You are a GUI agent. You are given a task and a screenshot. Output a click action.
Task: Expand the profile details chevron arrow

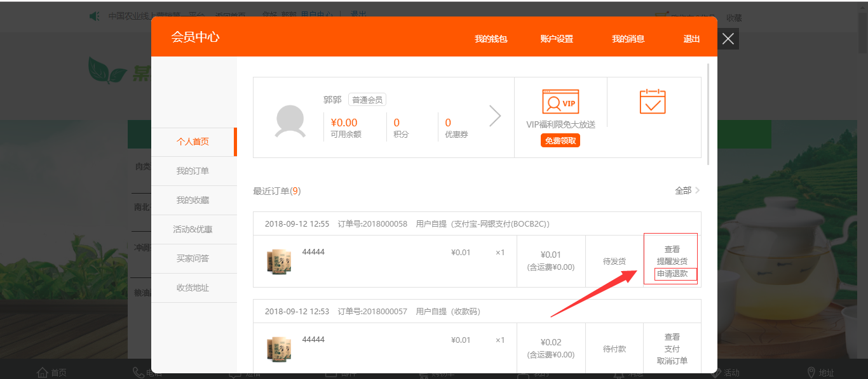(x=495, y=116)
